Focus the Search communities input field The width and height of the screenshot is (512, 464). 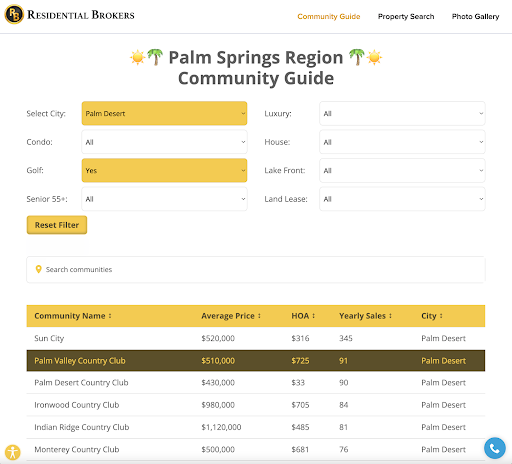tap(256, 269)
